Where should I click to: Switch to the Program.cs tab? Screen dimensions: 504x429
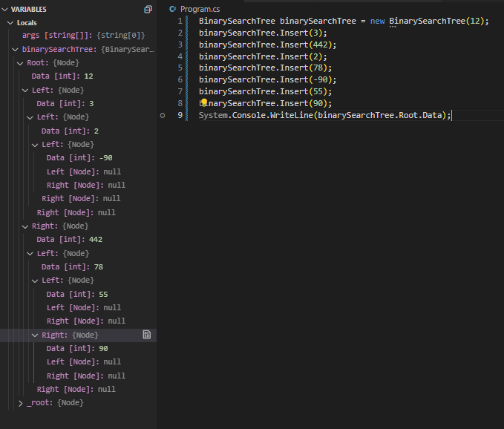tap(198, 9)
